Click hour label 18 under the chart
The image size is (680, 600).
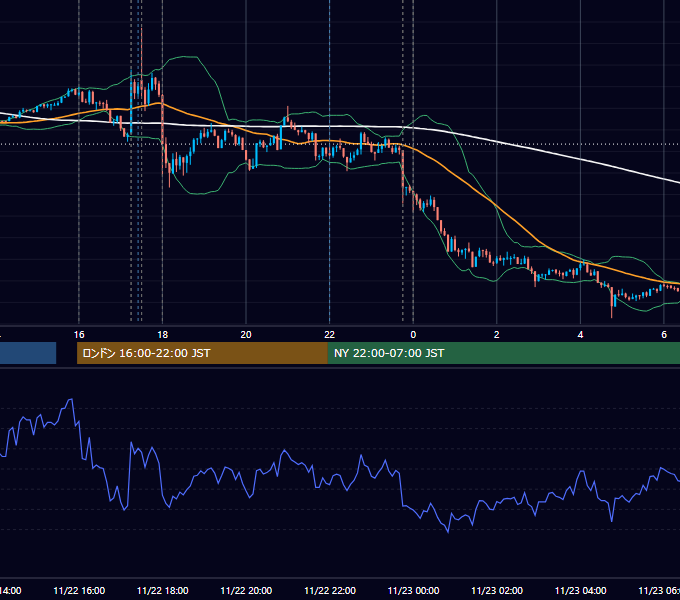163,335
